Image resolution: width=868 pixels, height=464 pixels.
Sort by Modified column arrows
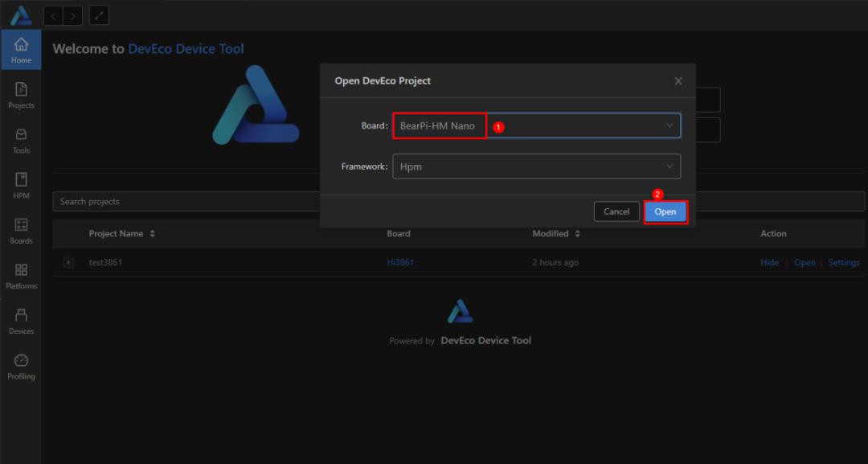[577, 234]
